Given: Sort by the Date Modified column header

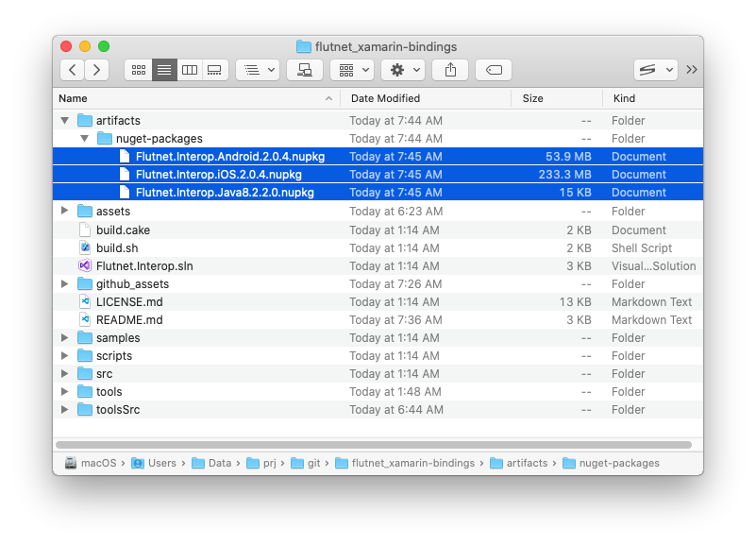Looking at the screenshot, I should tap(426, 98).
